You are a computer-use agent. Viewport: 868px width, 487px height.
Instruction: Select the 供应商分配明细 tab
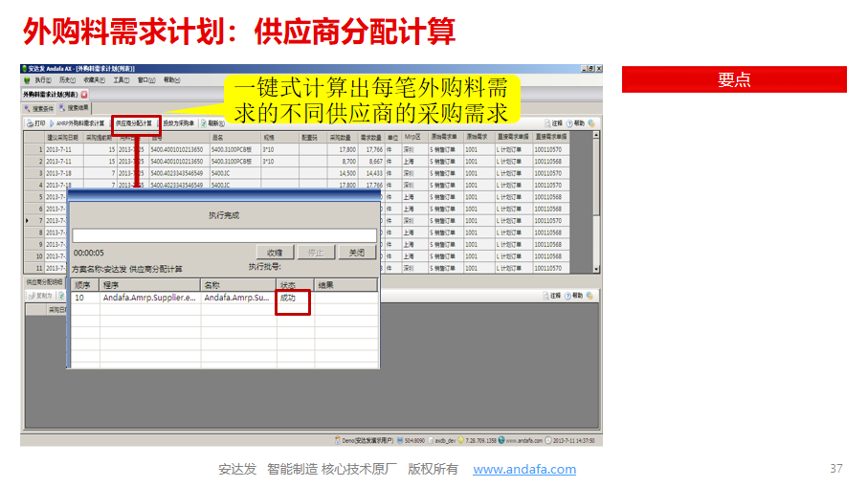tap(43, 282)
